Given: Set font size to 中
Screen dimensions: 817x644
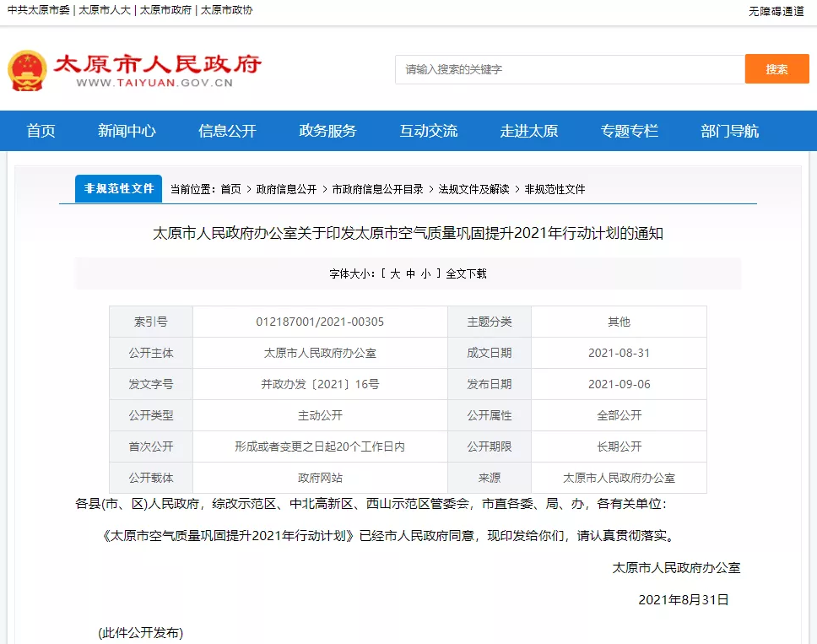Looking at the screenshot, I should 410,273.
